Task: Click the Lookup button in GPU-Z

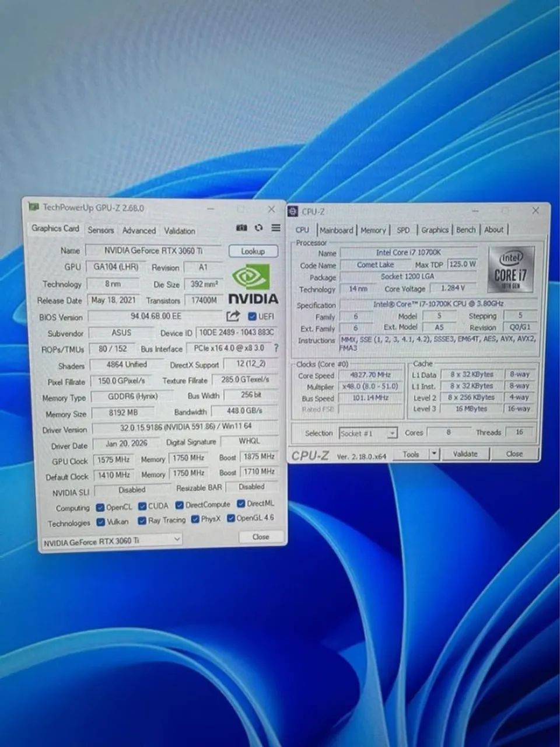Action: pos(253,251)
